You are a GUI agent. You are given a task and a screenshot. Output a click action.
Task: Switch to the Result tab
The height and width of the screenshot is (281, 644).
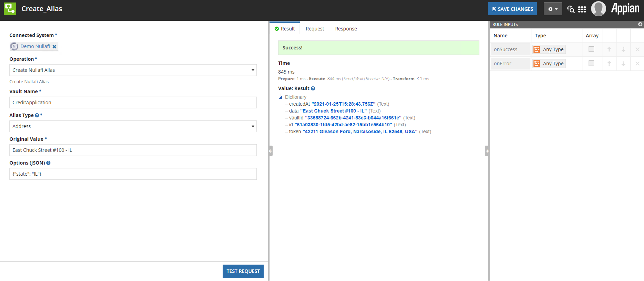tap(285, 29)
